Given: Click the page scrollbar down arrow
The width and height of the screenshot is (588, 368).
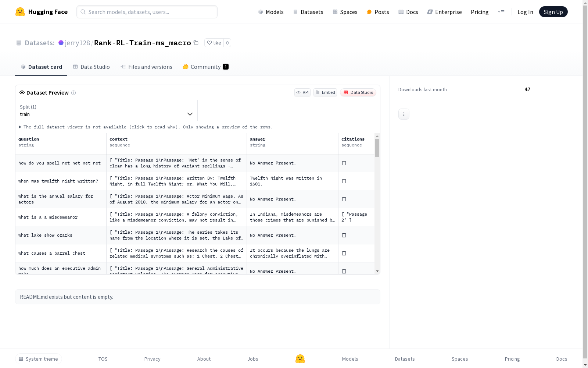Looking at the screenshot, I should coord(585,365).
